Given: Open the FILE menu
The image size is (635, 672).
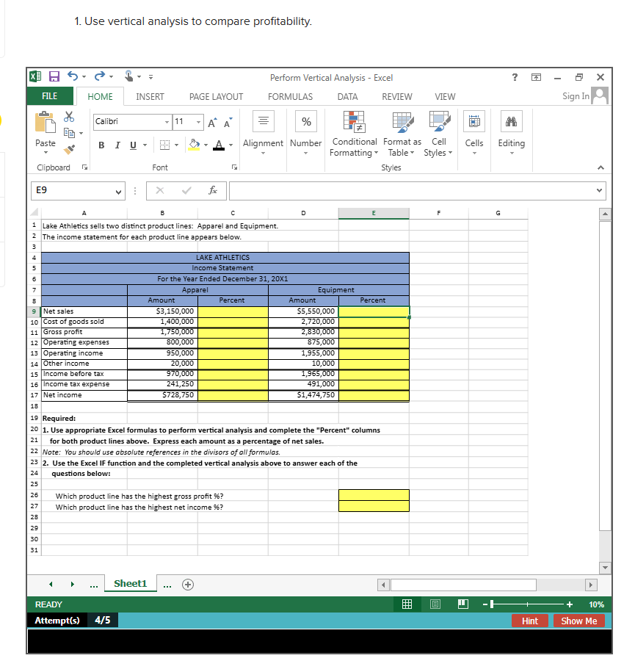Looking at the screenshot, I should (x=48, y=96).
